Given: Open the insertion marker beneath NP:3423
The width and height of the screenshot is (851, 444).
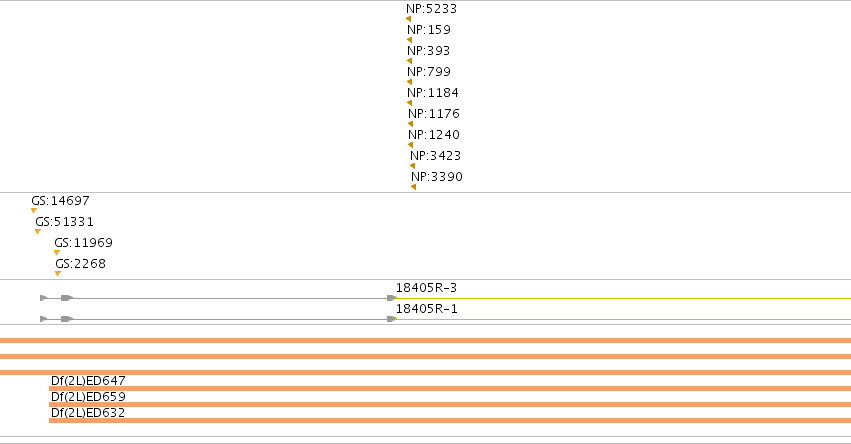Looking at the screenshot, I should pos(412,166).
